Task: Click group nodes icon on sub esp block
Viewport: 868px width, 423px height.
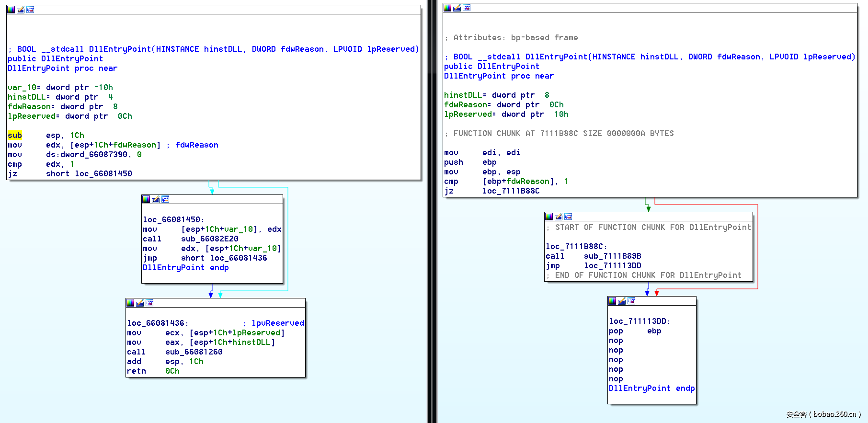Action: coord(30,10)
